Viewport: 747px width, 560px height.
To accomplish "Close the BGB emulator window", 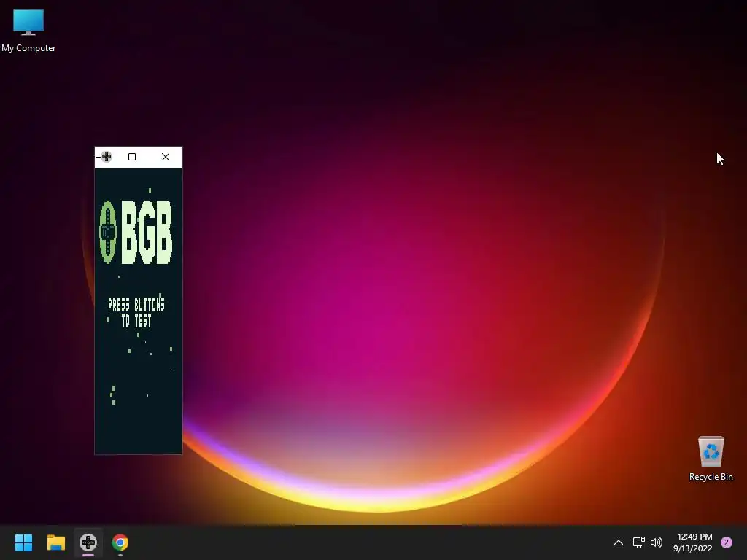I will (166, 157).
